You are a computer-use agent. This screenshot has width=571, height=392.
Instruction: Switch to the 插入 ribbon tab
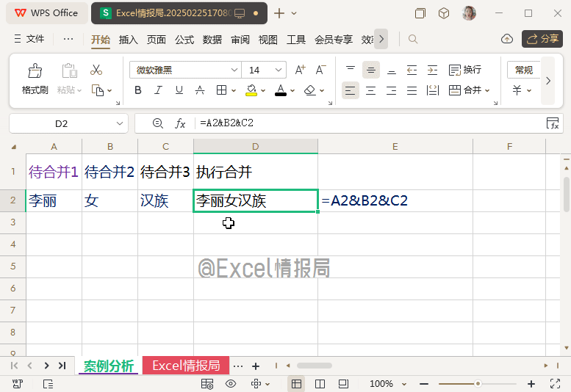pos(128,40)
